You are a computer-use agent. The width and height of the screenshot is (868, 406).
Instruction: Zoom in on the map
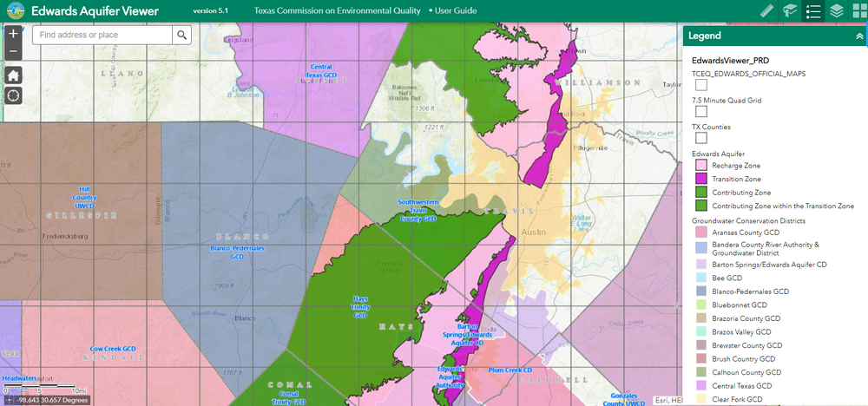pos(13,35)
